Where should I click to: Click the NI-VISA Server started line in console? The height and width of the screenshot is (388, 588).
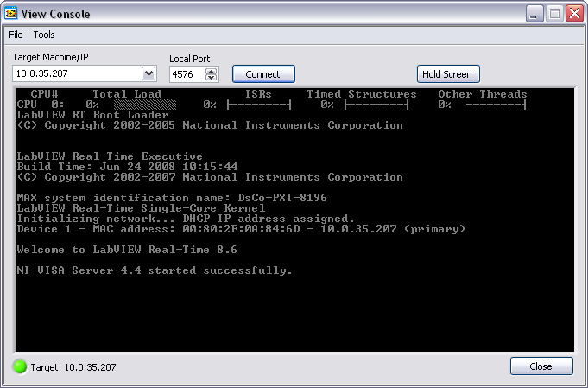click(x=155, y=270)
